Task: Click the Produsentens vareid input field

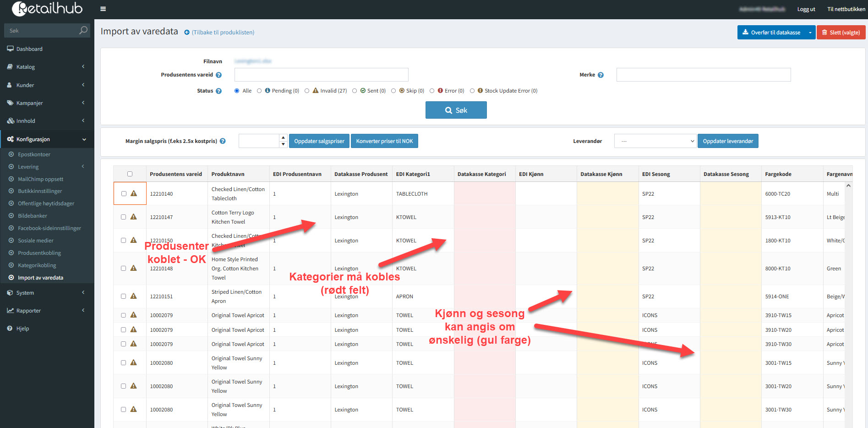Action: (321, 75)
